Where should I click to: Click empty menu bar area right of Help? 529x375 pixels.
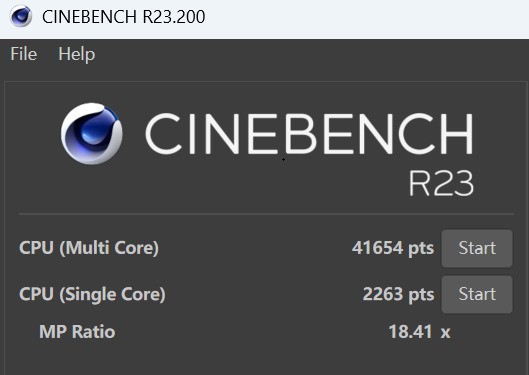click(x=310, y=55)
